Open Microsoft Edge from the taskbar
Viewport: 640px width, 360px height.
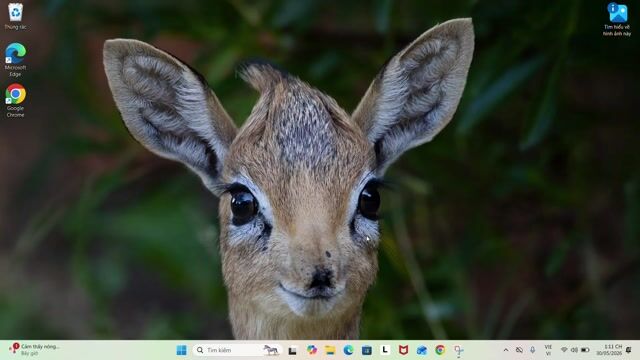[348, 350]
